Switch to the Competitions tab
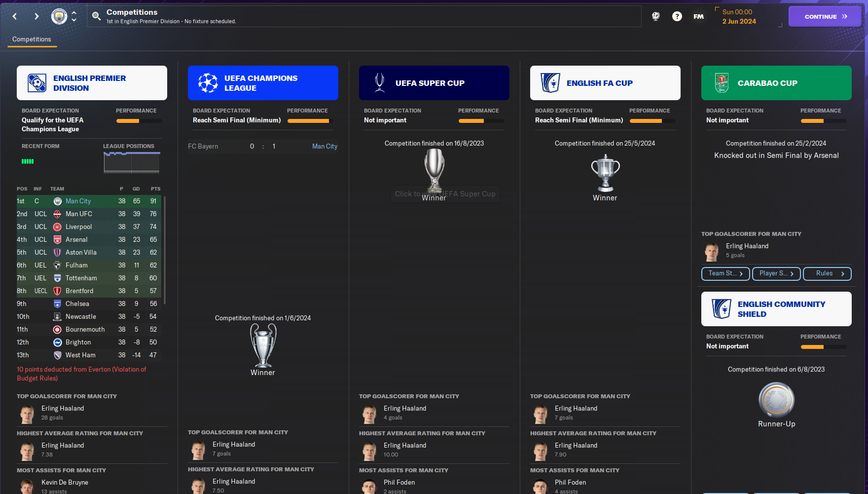Viewport: 868px width, 494px height. pyautogui.click(x=32, y=39)
